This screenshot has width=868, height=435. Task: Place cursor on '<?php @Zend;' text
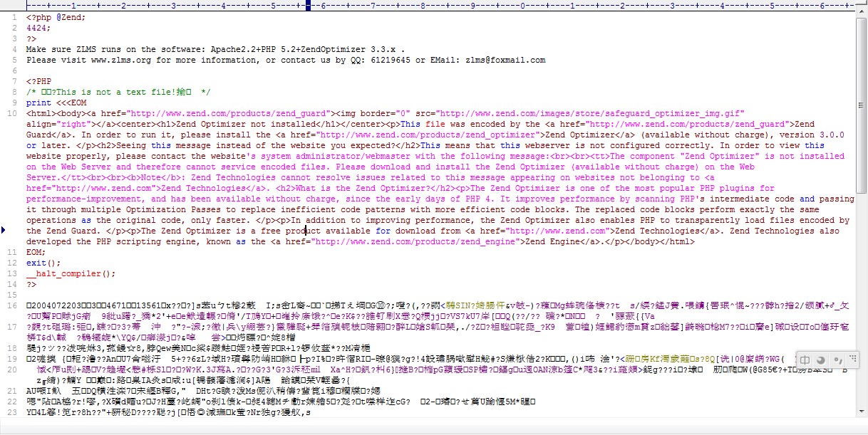56,17
